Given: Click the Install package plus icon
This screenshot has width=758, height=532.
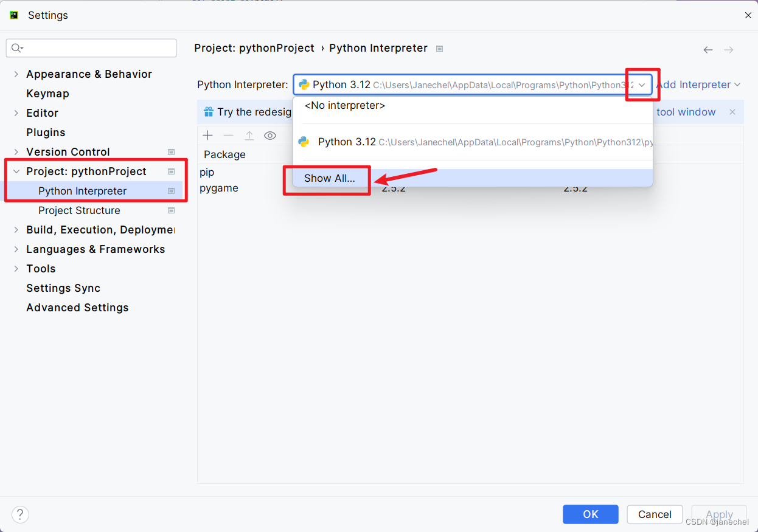Looking at the screenshot, I should tap(208, 136).
